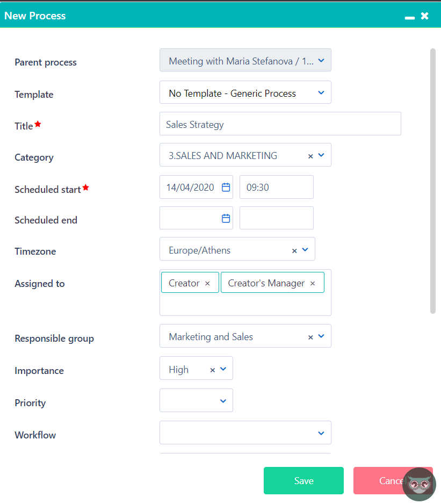
Task: Select the 09:30 start time field
Action: (x=276, y=186)
